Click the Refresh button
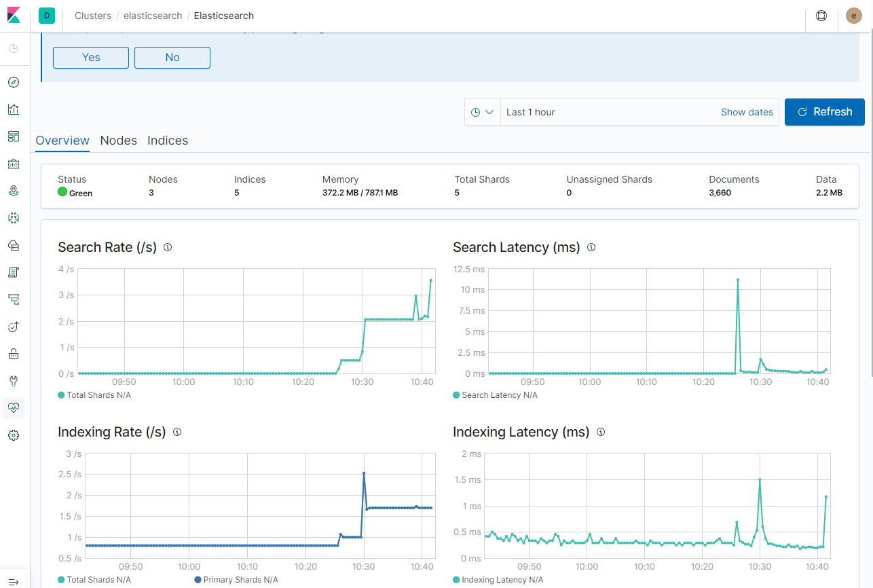The width and height of the screenshot is (873, 588). (825, 112)
